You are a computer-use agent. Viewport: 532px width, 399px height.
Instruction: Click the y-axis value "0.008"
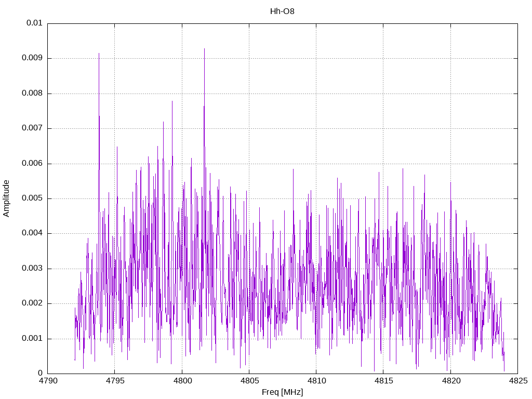coord(32,94)
